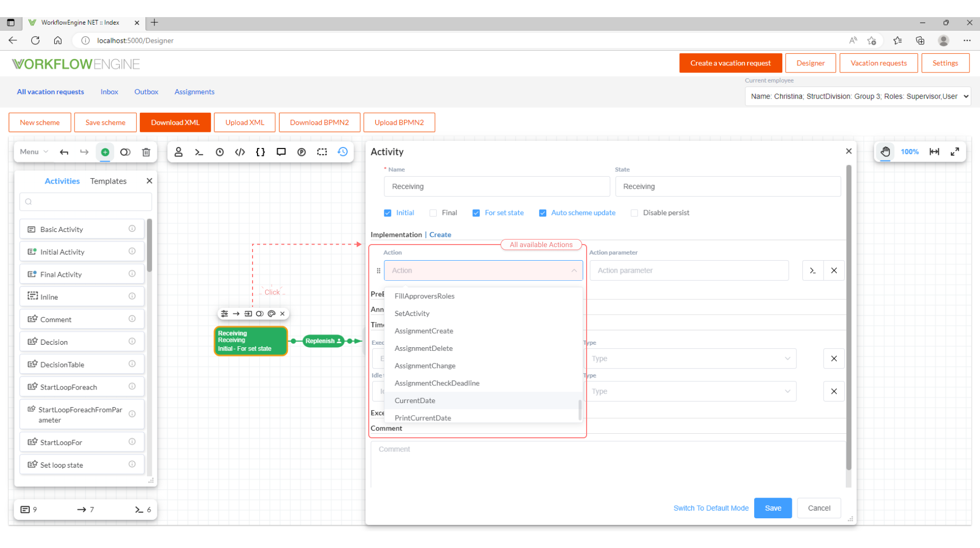
Task: Click the blue Save button
Action: point(773,508)
